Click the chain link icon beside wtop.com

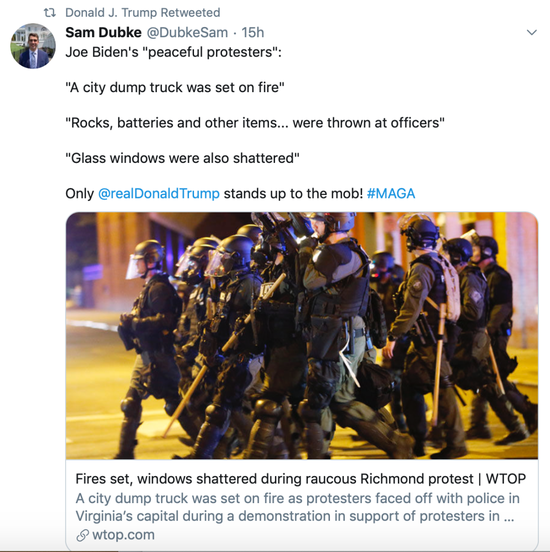tap(82, 535)
